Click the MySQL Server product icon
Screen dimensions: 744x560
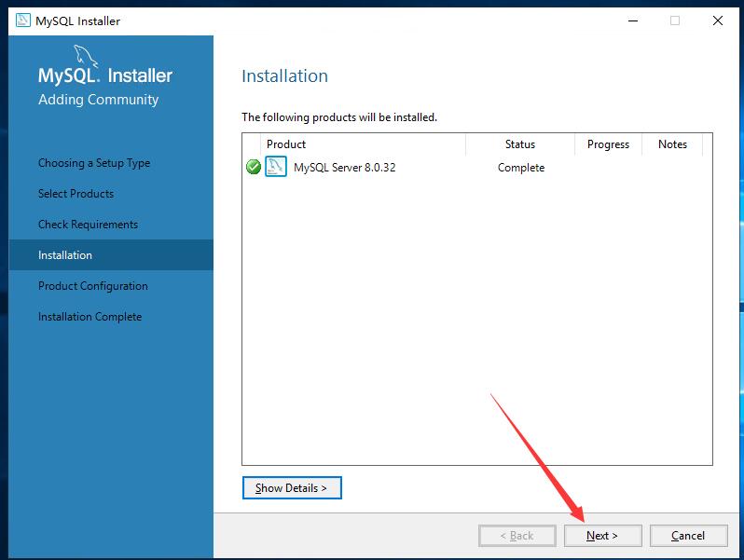pyautogui.click(x=276, y=167)
